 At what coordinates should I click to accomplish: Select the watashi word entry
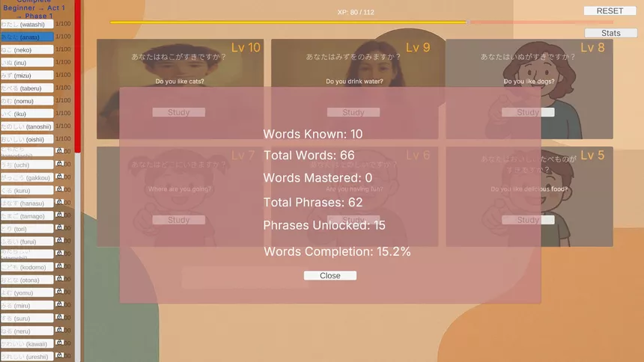point(27,24)
